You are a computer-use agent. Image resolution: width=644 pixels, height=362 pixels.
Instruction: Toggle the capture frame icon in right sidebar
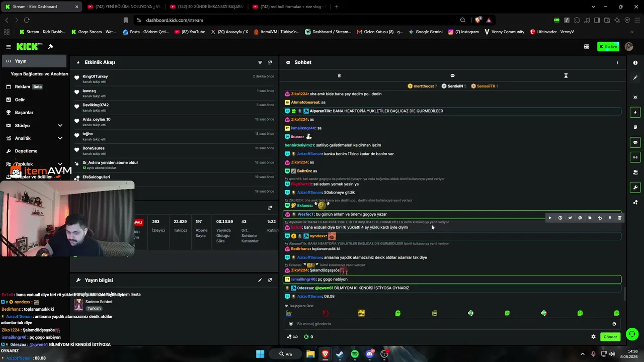635,97
